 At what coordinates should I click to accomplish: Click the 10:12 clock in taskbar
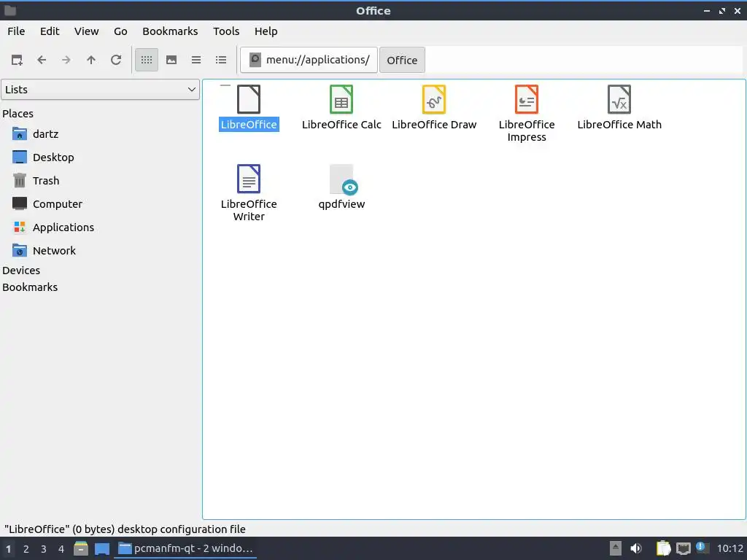[729, 548]
